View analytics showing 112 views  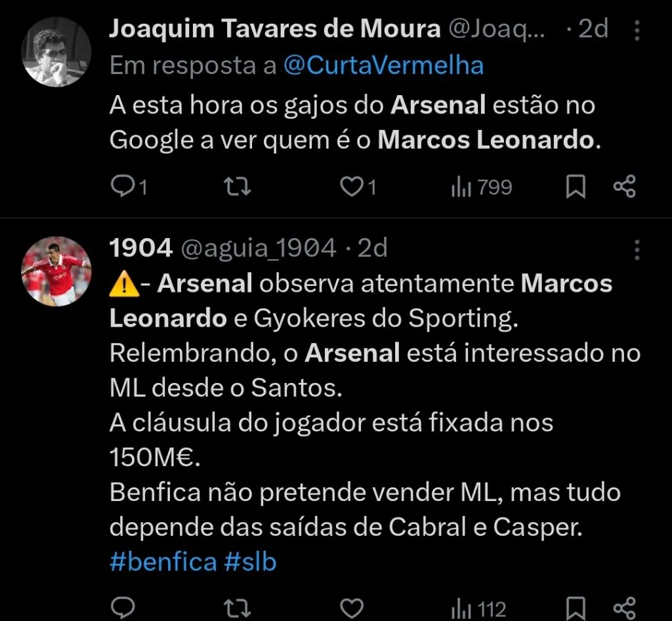[461, 607]
